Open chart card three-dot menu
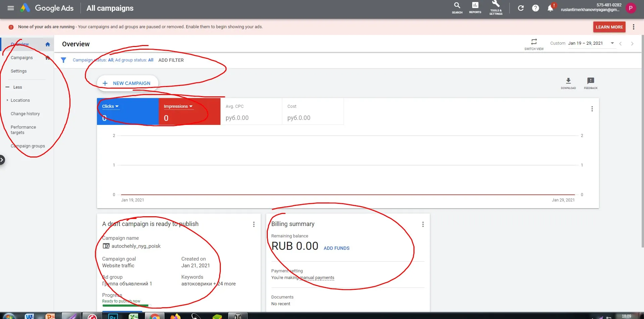 tap(592, 109)
